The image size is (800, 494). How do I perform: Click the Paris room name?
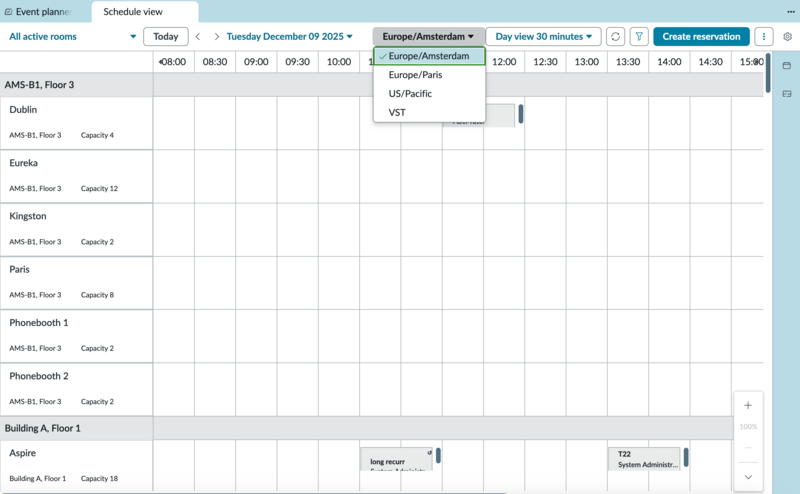19,269
